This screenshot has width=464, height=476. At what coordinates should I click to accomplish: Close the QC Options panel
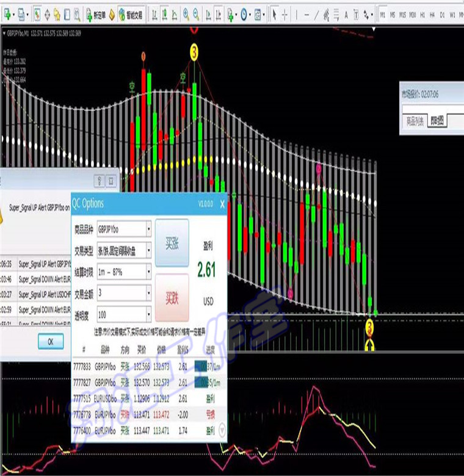(222, 204)
